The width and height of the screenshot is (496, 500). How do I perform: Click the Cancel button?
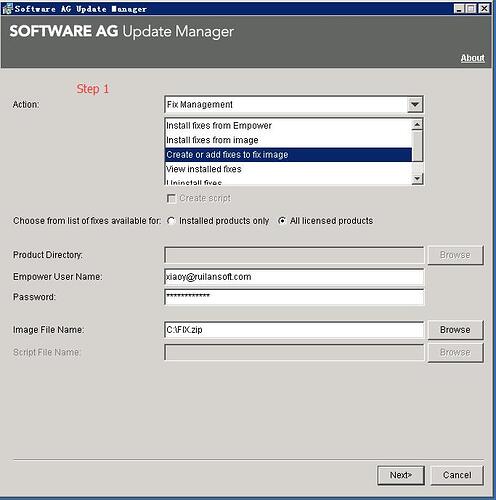click(x=457, y=475)
